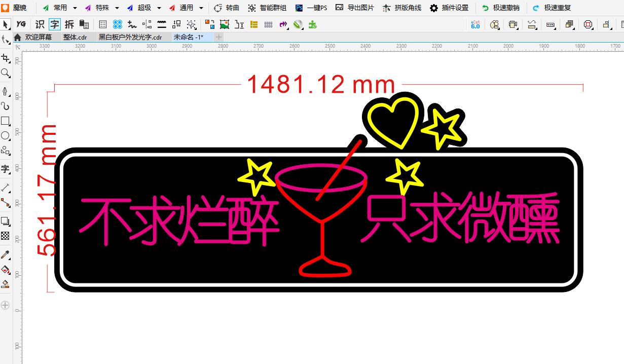Click the 导出图片 export image button
The image size is (624, 364).
[355, 8]
